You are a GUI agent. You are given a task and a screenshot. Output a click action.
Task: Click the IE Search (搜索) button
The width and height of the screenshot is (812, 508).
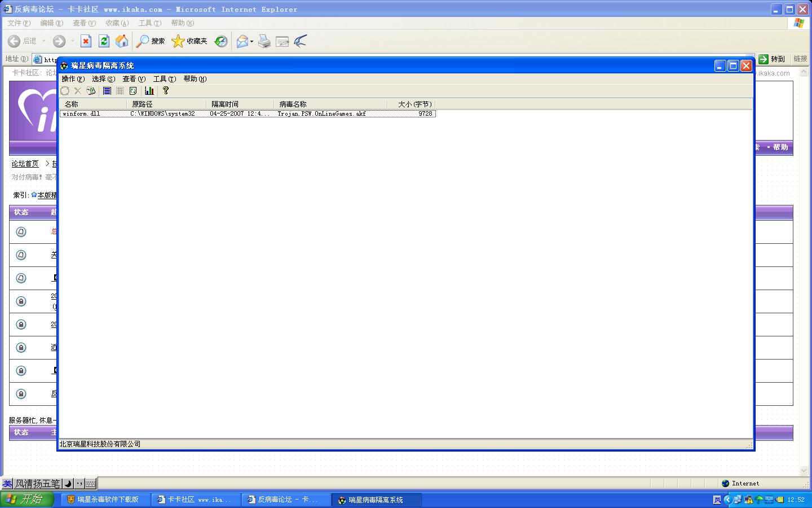tap(151, 41)
